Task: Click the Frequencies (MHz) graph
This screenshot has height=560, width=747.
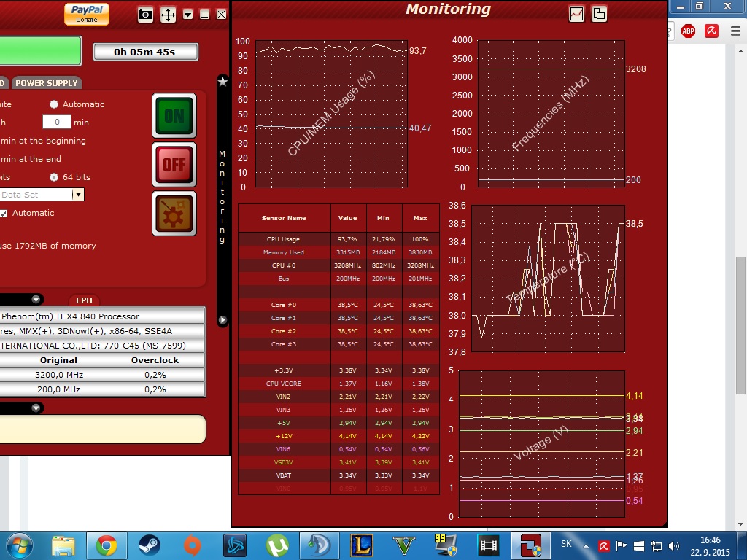Action: tap(551, 114)
